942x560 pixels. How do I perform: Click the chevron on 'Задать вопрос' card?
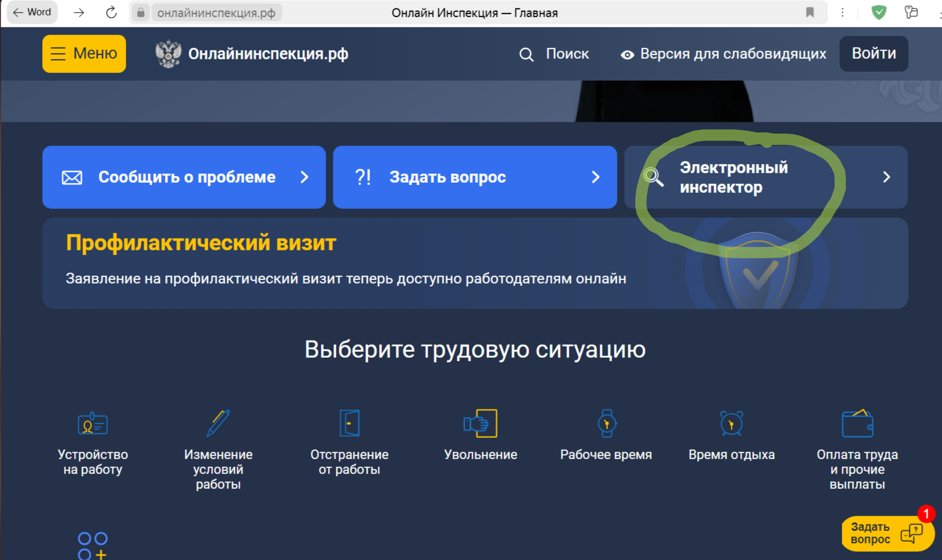point(596,177)
